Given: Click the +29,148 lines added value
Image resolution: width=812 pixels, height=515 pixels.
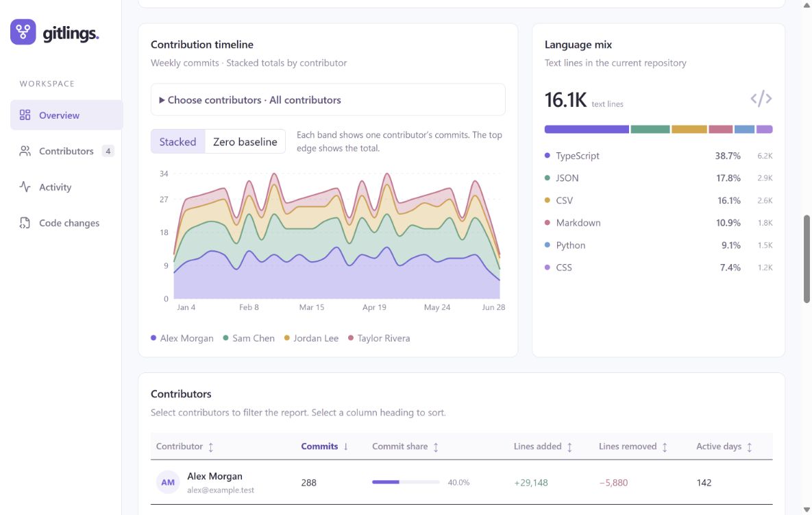Looking at the screenshot, I should point(531,483).
